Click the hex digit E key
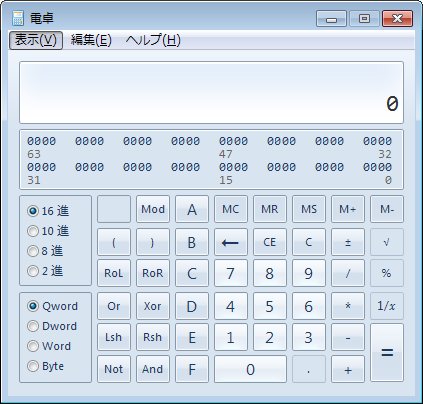 point(192,337)
